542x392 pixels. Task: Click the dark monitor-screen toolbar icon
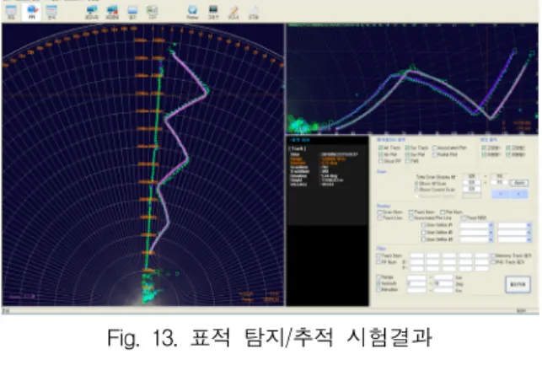click(213, 12)
